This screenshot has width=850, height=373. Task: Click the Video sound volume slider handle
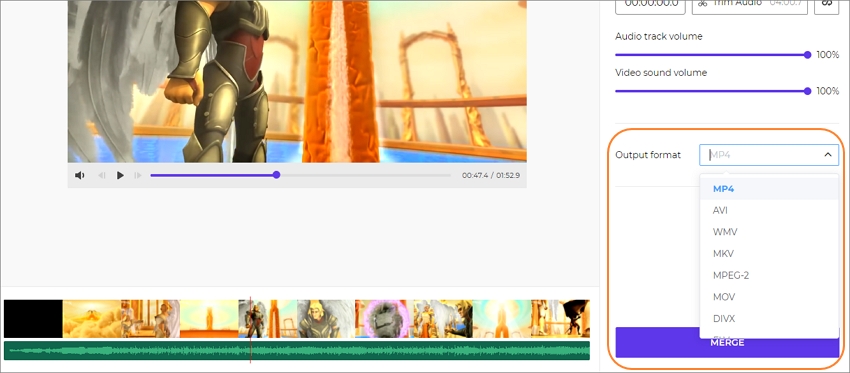coord(808,91)
